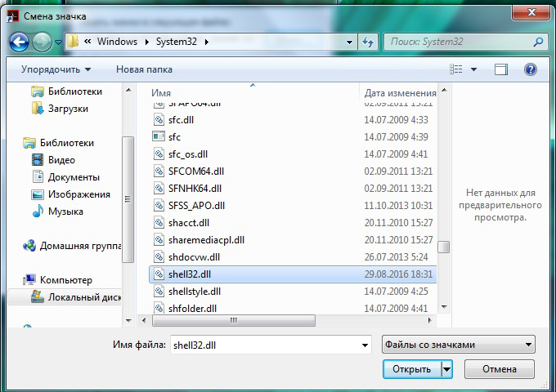Select Локальный диск in navigation pane
The image size is (556, 392).
[81, 297]
